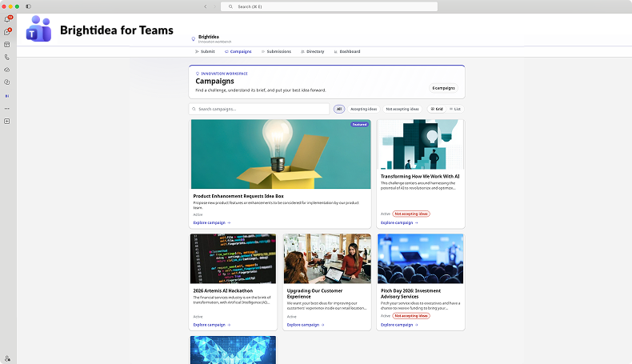Open the Campaigns tab
The width and height of the screenshot is (632, 364).
238,51
